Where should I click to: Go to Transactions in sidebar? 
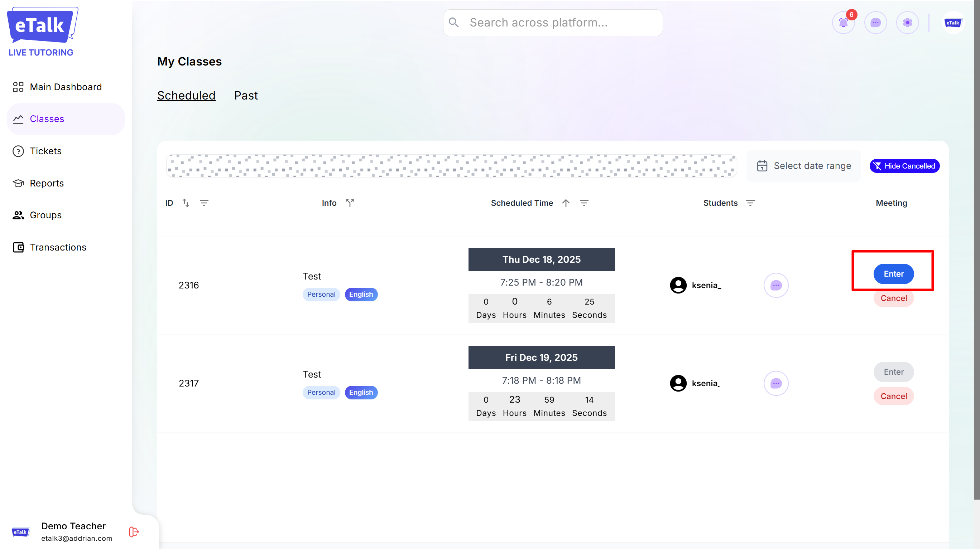(58, 247)
